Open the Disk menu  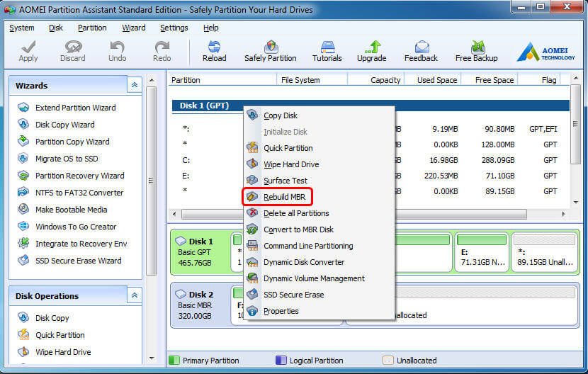click(x=56, y=28)
